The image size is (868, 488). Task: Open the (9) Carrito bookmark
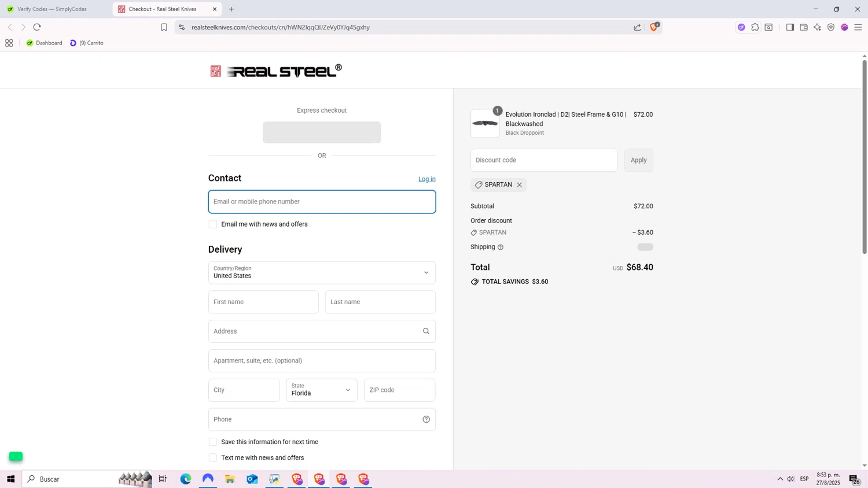[87, 43]
